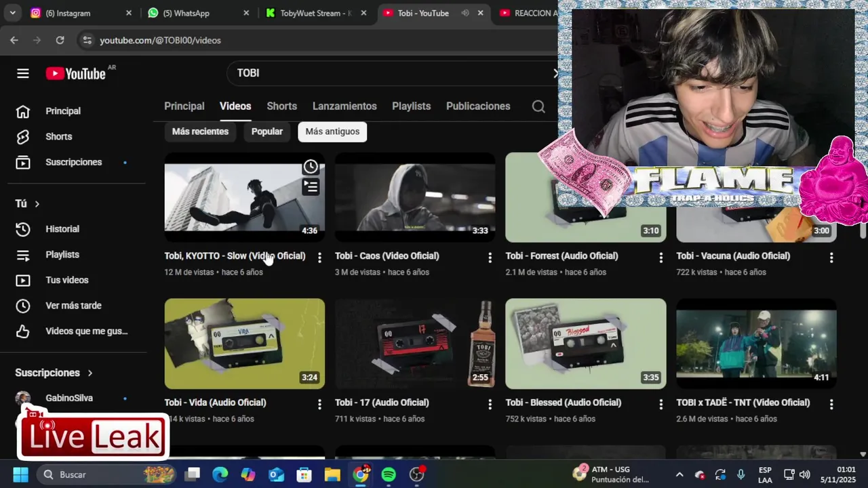Image resolution: width=868 pixels, height=488 pixels.
Task: Open options menu for Tobi - Vacuna
Action: click(x=831, y=258)
